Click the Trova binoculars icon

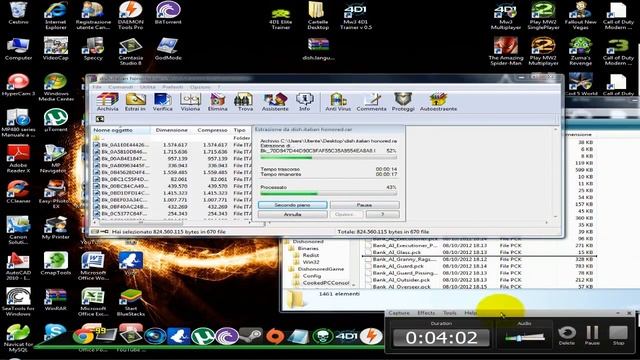coord(245,102)
